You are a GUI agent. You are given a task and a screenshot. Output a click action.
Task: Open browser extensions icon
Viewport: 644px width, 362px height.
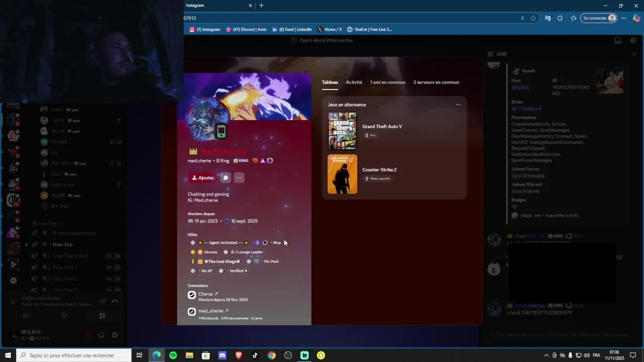tap(560, 18)
